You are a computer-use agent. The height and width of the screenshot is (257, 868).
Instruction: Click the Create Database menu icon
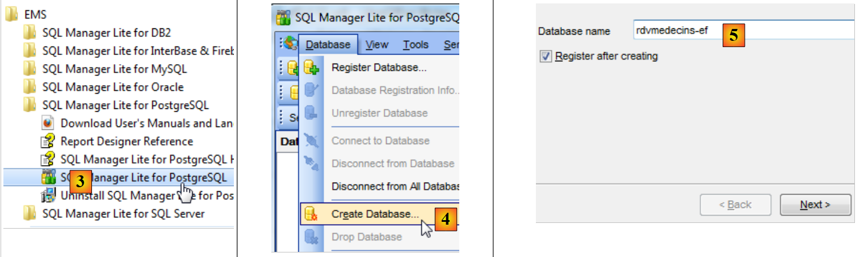(311, 214)
